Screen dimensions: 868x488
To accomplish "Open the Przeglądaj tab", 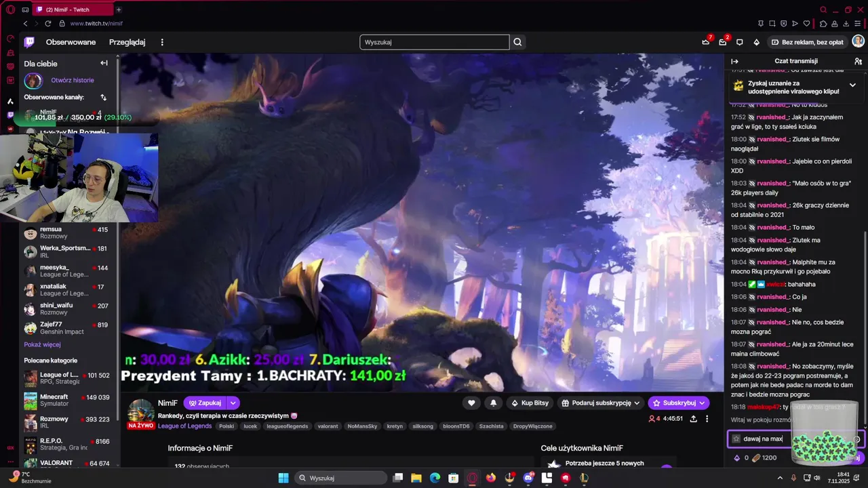I will click(127, 42).
